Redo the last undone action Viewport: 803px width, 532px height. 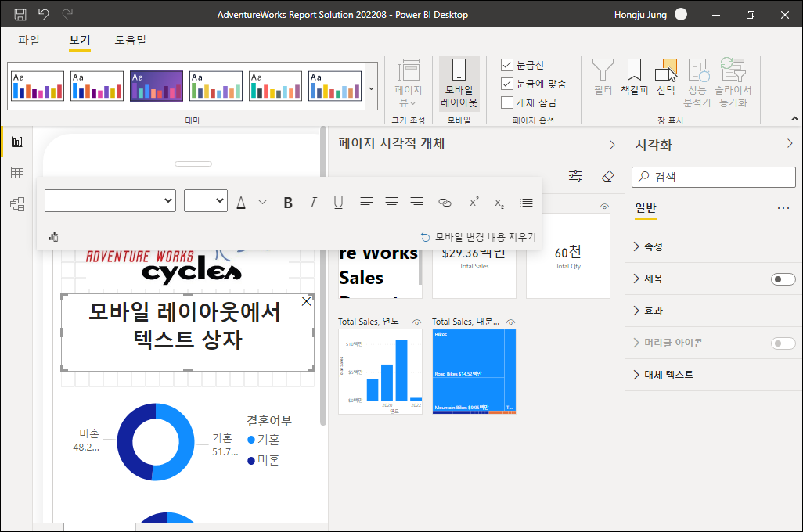[x=67, y=14]
